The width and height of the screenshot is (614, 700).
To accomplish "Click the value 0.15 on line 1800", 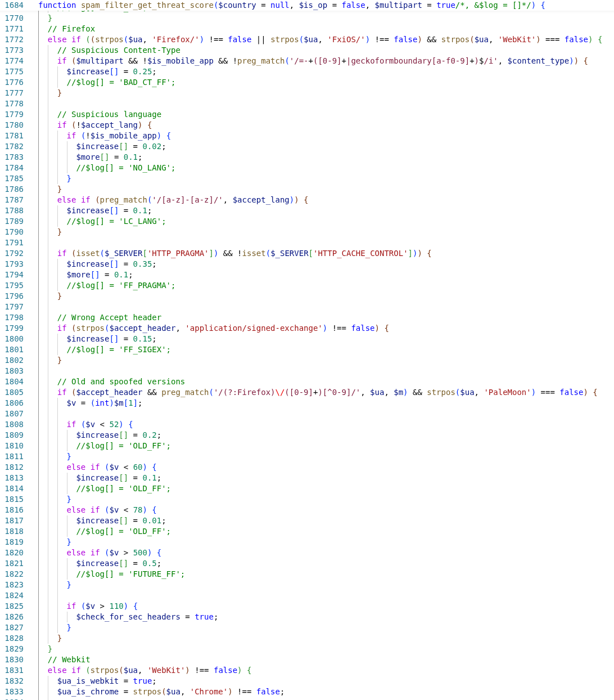I will (x=142, y=339).
